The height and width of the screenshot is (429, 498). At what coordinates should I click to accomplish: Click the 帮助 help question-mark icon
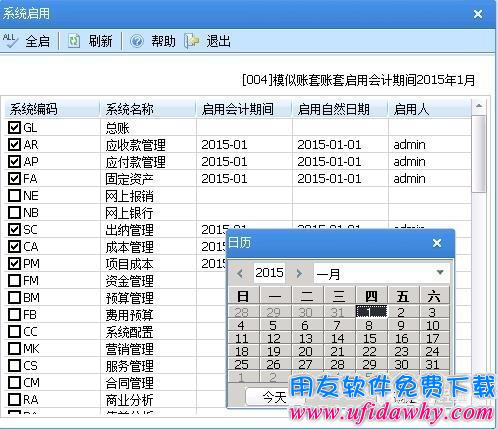[x=136, y=41]
